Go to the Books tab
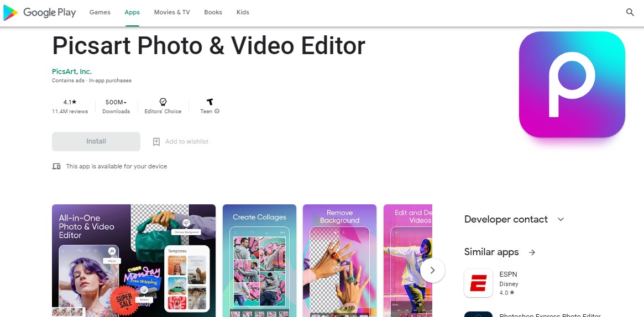 (213, 12)
